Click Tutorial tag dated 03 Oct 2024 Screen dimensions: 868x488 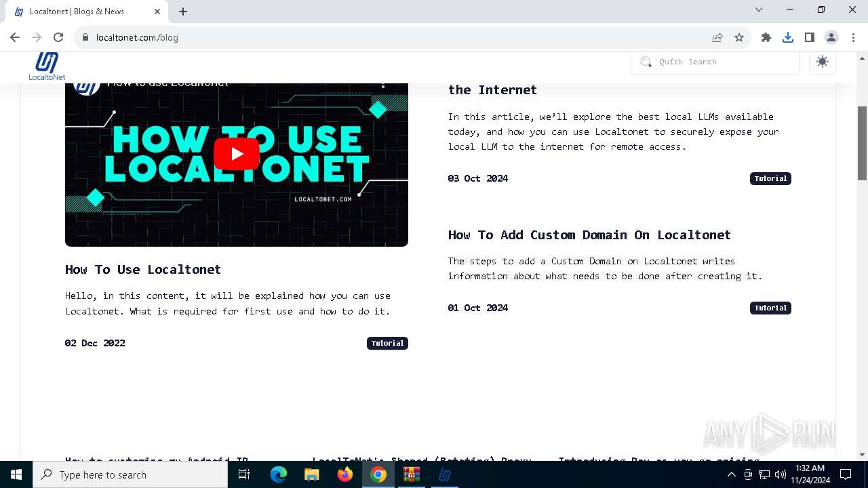click(x=770, y=178)
